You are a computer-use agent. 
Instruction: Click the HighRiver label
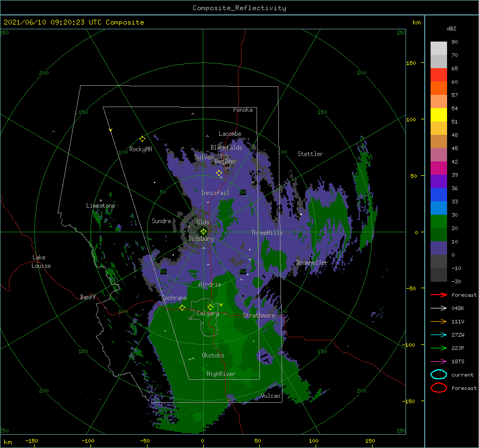221,374
